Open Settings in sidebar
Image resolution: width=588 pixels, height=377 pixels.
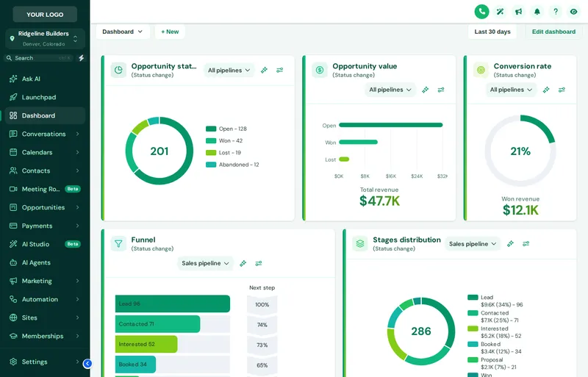point(45,362)
